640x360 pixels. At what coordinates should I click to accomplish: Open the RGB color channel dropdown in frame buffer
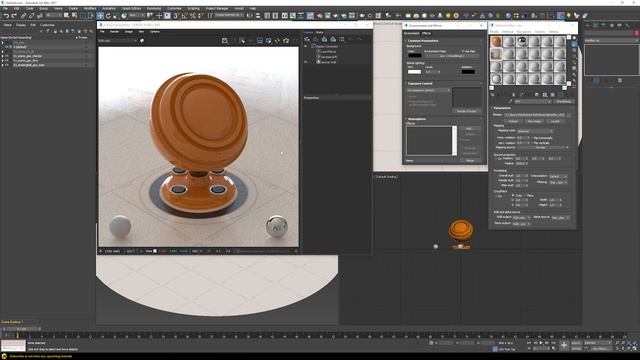[118, 40]
